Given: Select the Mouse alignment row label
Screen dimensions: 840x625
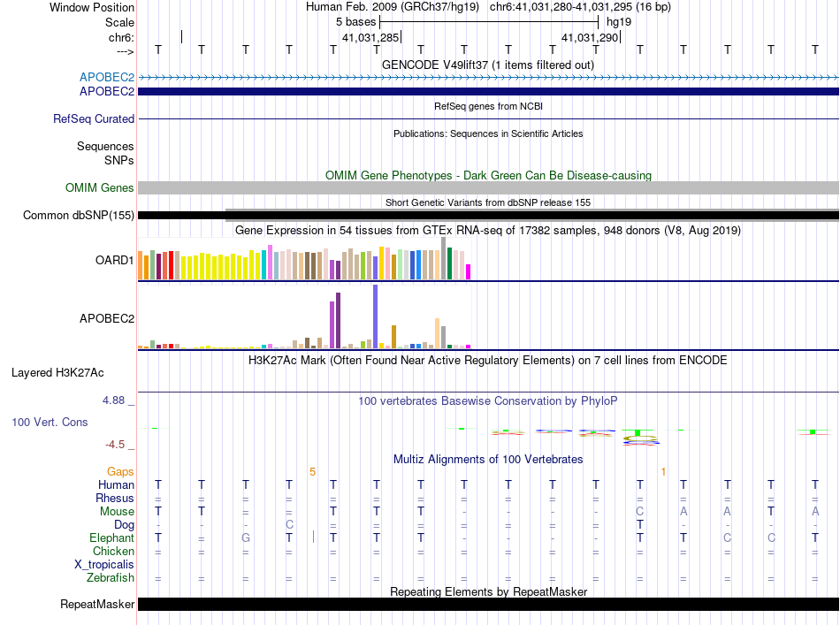Looking at the screenshot, I should click(117, 512).
